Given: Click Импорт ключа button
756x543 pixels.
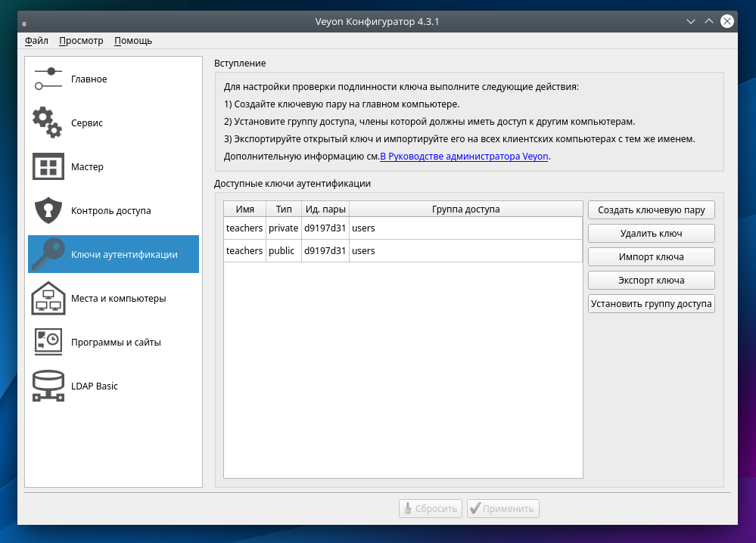Looking at the screenshot, I should (652, 257).
